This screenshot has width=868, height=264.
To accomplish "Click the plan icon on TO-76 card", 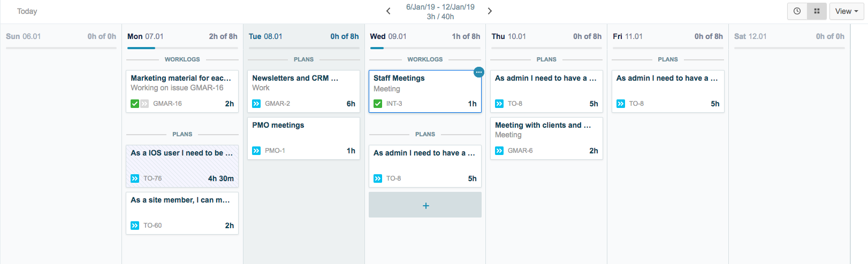I will [x=135, y=178].
